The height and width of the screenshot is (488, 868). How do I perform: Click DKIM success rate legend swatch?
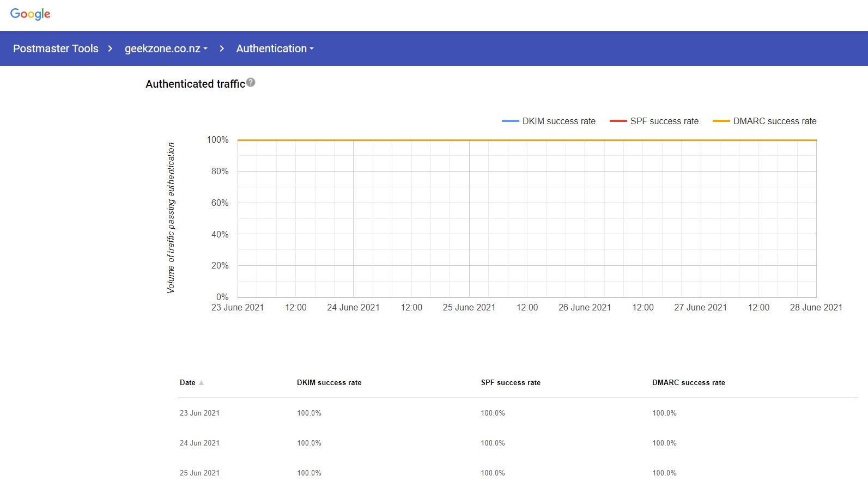click(x=510, y=121)
